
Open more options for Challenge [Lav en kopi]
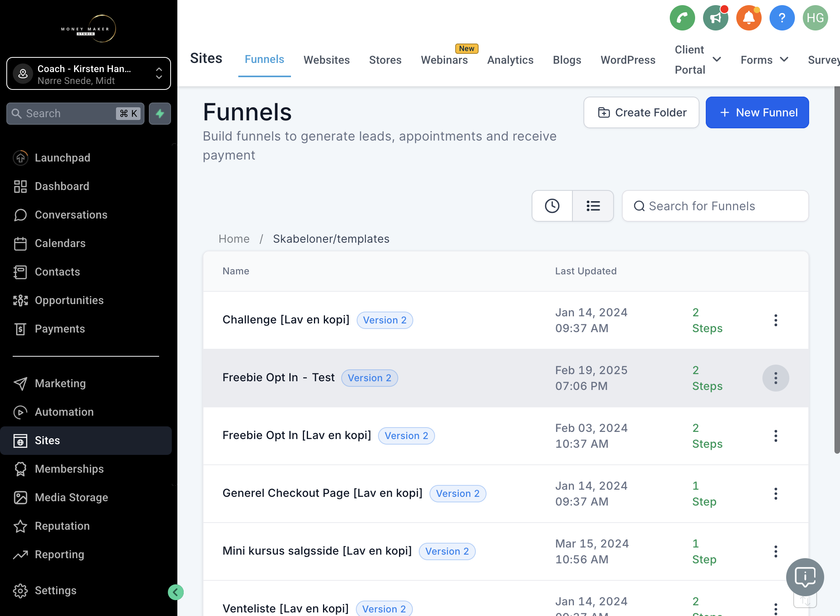(776, 320)
